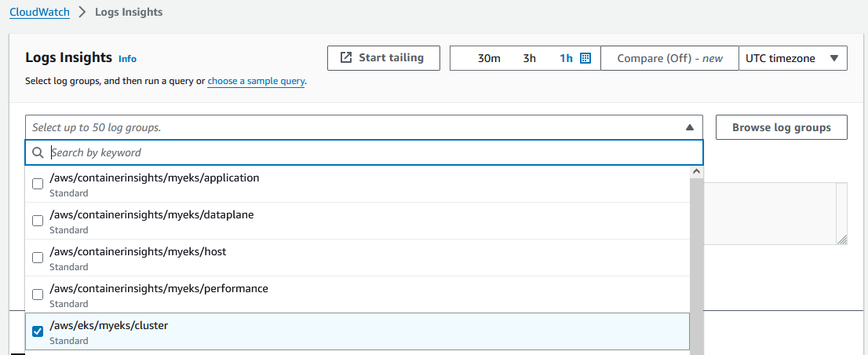Check the /aws/containerinsights/myeks/dataplane checkbox
This screenshot has height=355, width=868.
38,221
